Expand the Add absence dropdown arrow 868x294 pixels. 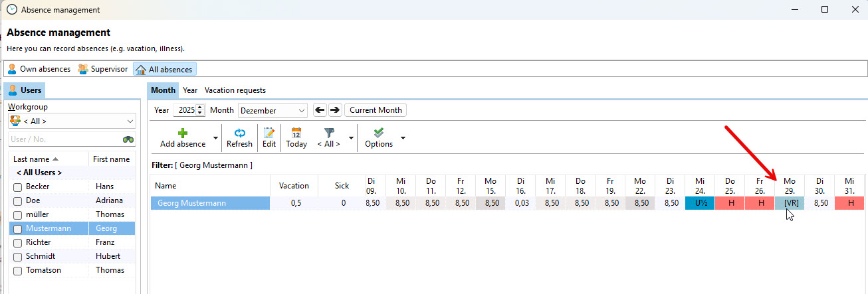(215, 138)
